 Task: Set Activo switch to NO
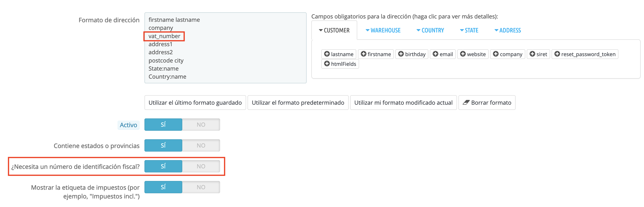(201, 125)
